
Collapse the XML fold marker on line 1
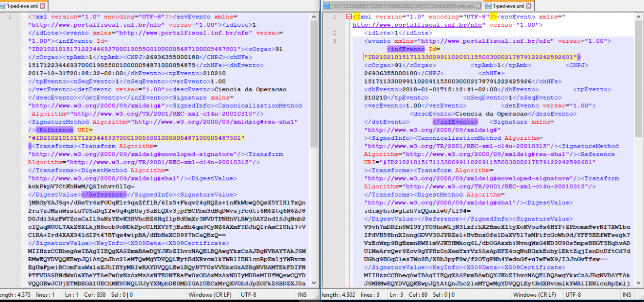pyautogui.click(x=349, y=17)
